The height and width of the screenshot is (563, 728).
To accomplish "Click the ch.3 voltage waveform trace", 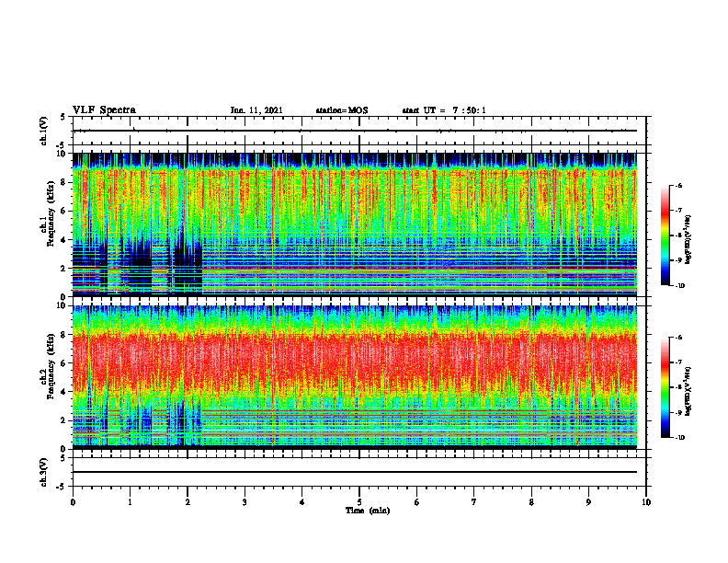I will (x=355, y=472).
